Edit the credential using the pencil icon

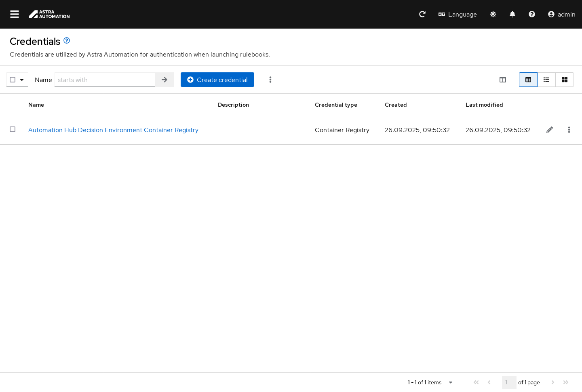pos(550,130)
